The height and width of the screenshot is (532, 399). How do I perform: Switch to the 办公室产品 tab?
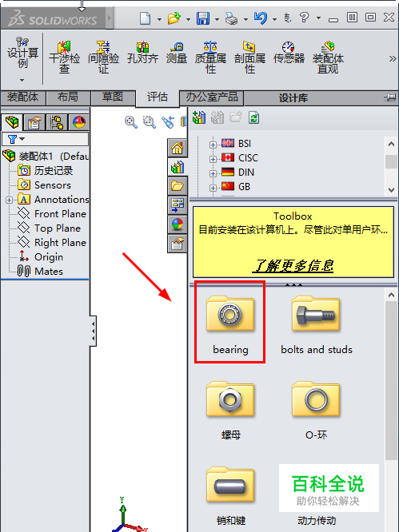point(212,97)
